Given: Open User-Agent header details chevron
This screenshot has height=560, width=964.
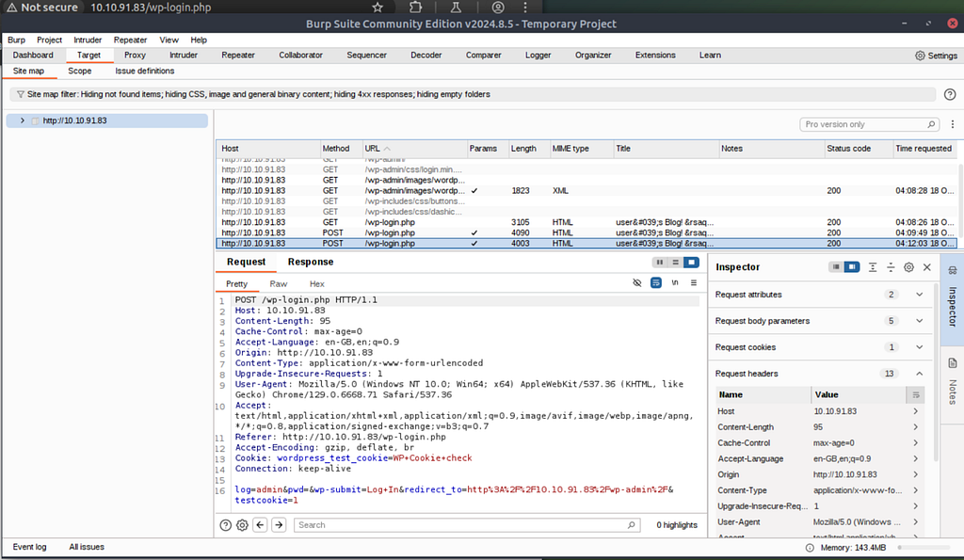Looking at the screenshot, I should (915, 522).
